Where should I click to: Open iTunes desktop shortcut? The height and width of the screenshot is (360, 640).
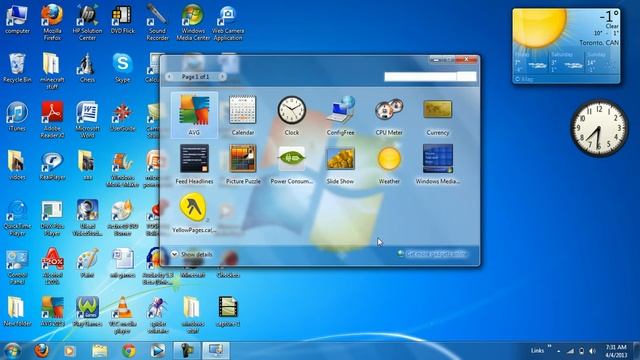[x=17, y=117]
